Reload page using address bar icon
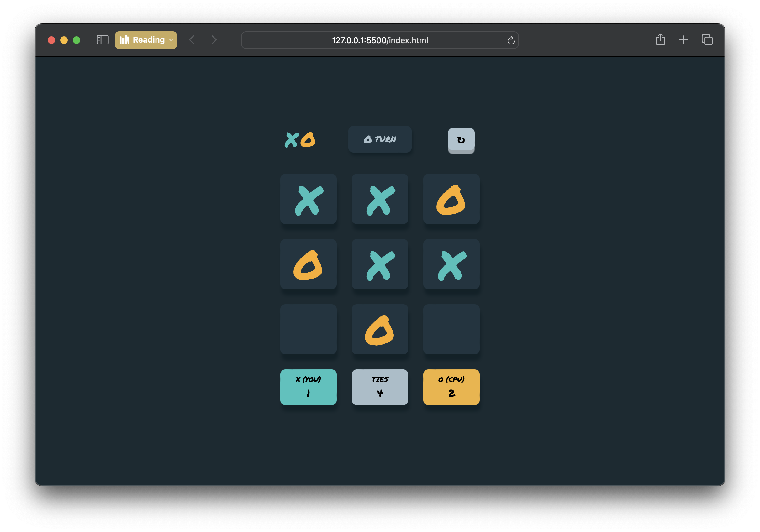This screenshot has height=532, width=760. pos(511,40)
